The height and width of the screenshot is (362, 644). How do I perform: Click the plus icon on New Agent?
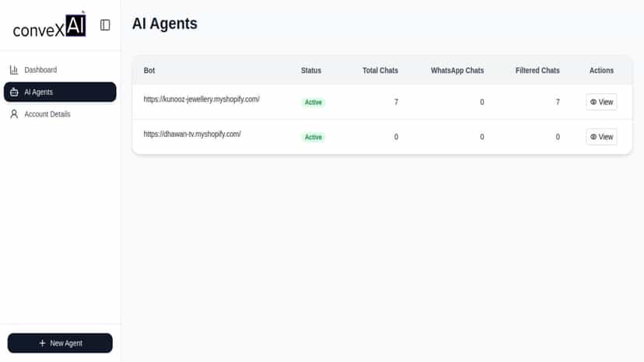[x=42, y=343]
